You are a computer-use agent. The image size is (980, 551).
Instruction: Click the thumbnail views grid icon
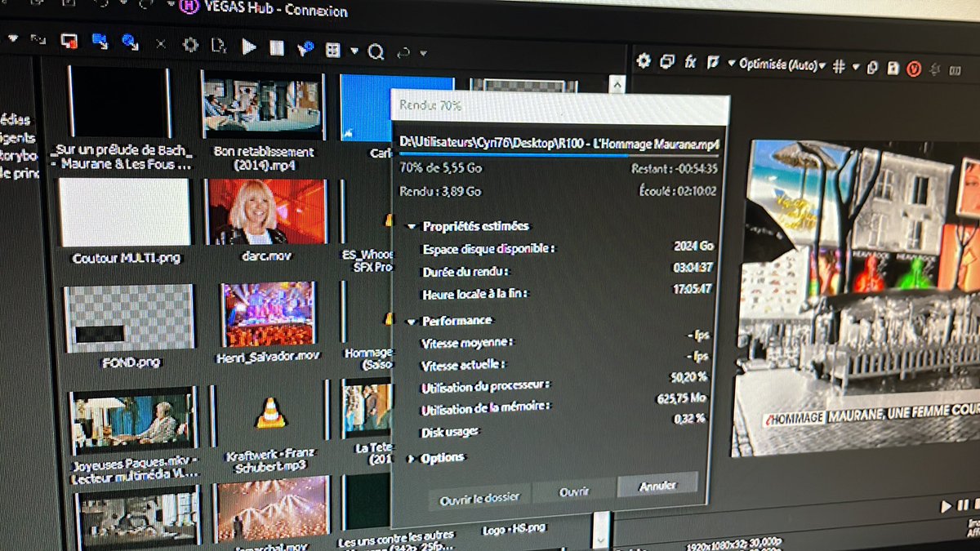pos(332,51)
